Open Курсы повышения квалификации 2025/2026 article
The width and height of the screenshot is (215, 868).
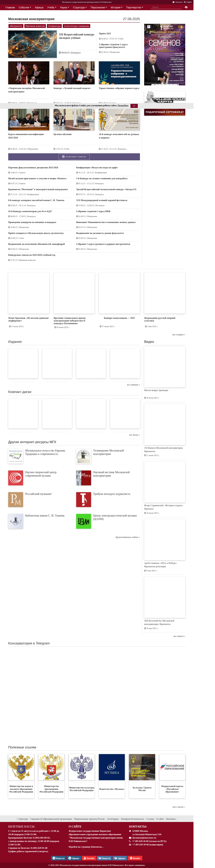pyautogui.click(x=26, y=136)
